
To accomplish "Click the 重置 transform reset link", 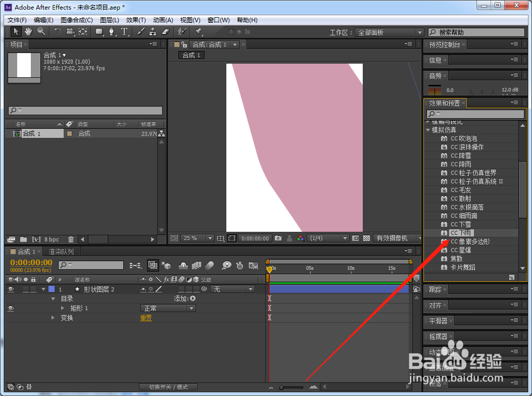I will 146,318.
